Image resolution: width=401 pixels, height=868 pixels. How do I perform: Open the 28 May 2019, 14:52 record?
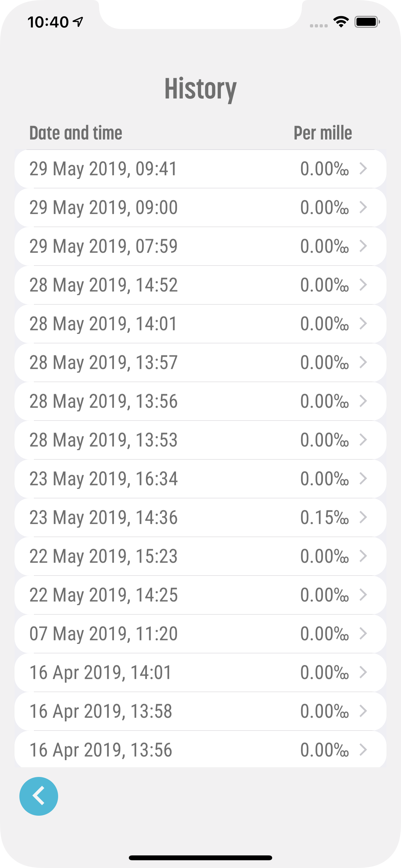200,285
